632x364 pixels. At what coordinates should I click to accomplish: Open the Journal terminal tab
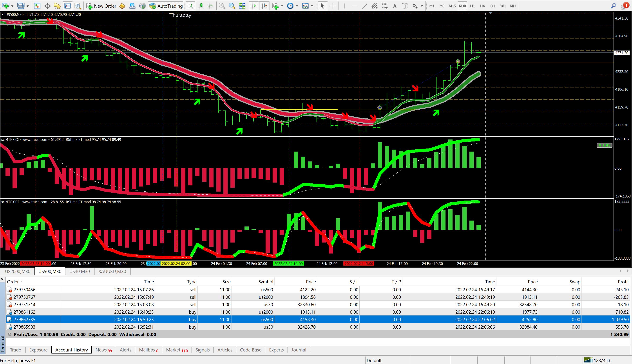tap(299, 350)
